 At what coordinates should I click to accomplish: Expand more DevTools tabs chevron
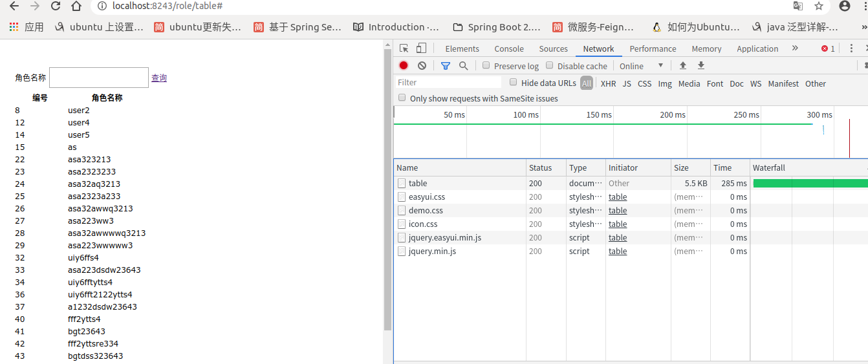(x=795, y=48)
